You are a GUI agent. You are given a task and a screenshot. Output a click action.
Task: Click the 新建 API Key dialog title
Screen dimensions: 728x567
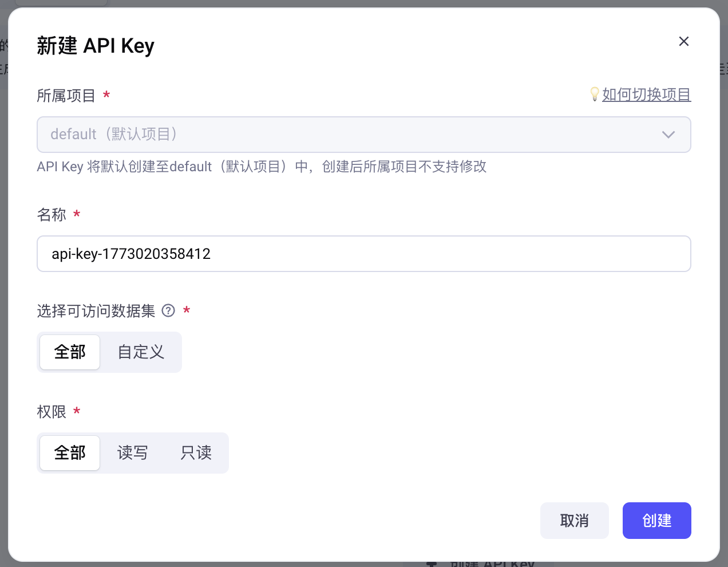(x=96, y=46)
